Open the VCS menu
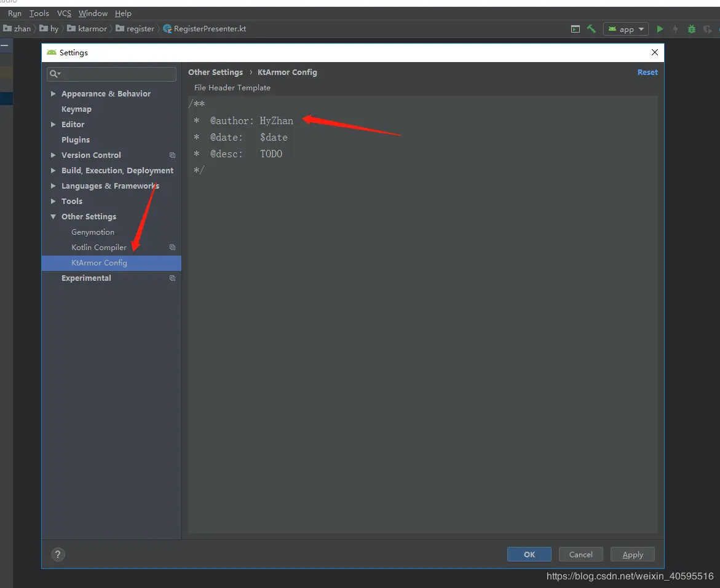 (64, 14)
